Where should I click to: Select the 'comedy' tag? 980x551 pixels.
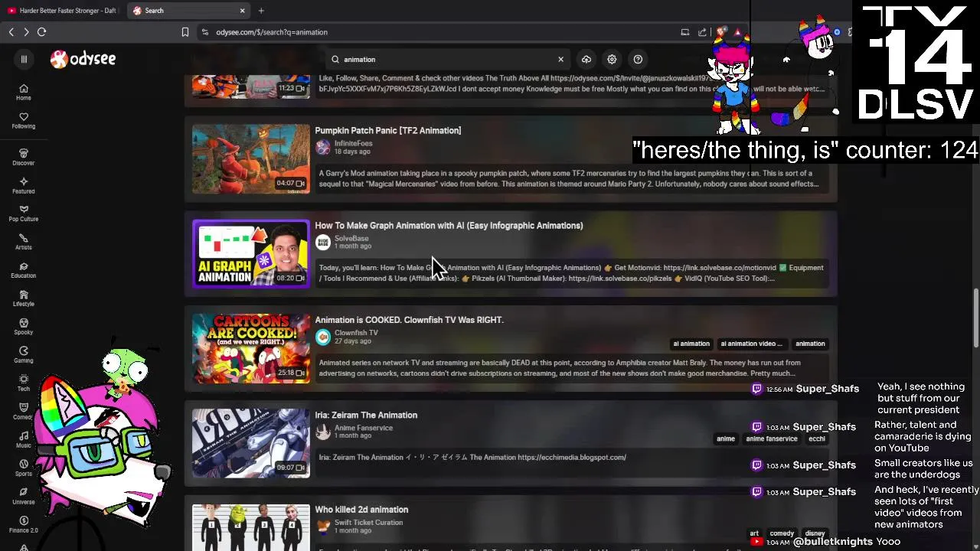[782, 533]
